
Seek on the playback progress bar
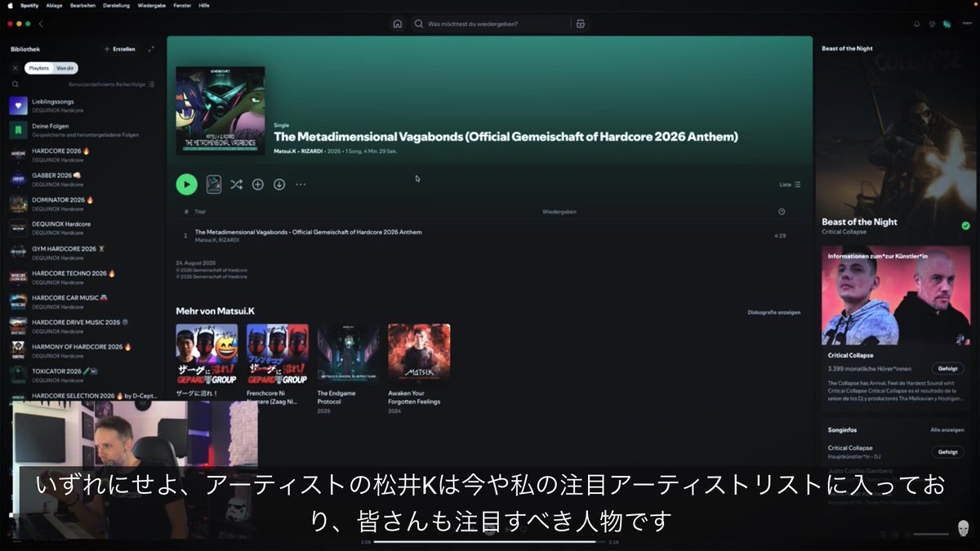tap(489, 541)
